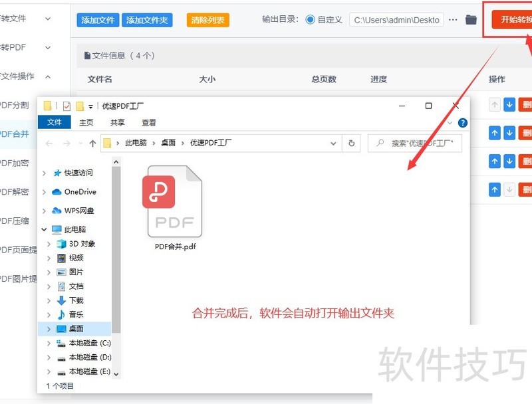Expand the 转PDF sidebar section
The image size is (532, 404).
point(48,48)
